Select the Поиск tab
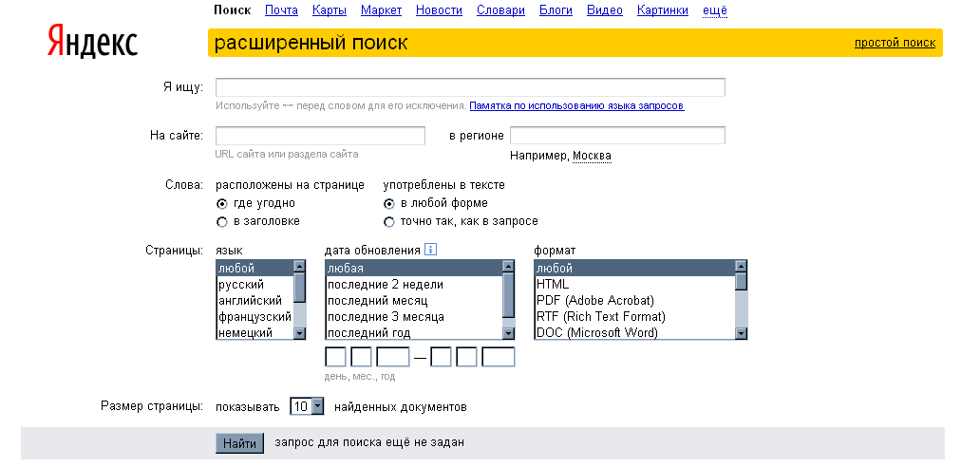 [233, 10]
